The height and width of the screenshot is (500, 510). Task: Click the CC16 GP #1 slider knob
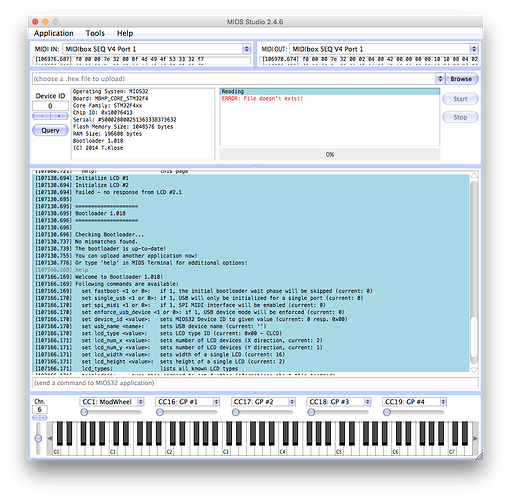[160, 412]
